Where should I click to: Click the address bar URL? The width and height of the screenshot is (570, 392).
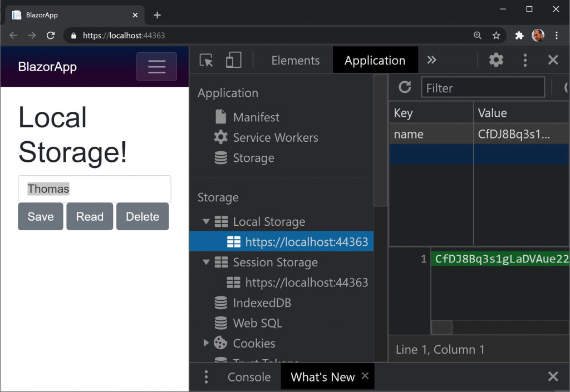(x=124, y=36)
